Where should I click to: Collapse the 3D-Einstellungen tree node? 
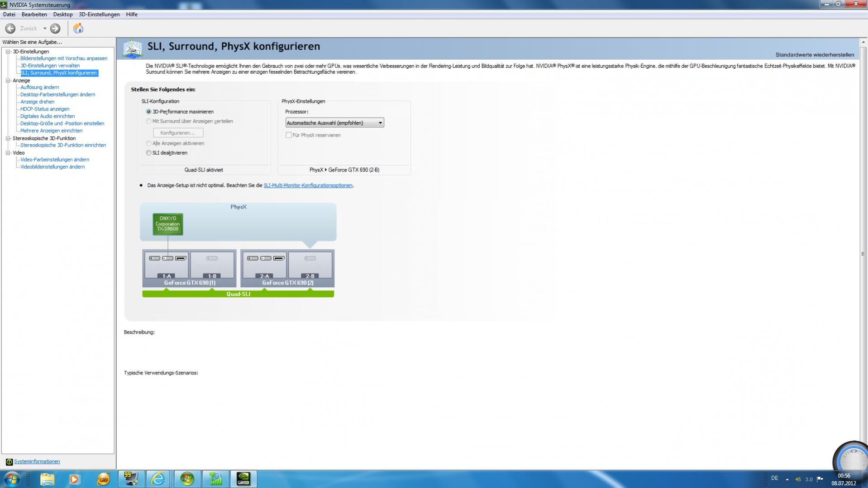pos(8,52)
